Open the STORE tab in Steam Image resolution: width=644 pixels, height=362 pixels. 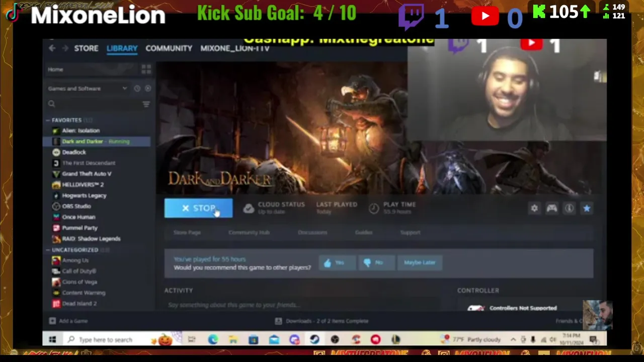click(x=86, y=48)
